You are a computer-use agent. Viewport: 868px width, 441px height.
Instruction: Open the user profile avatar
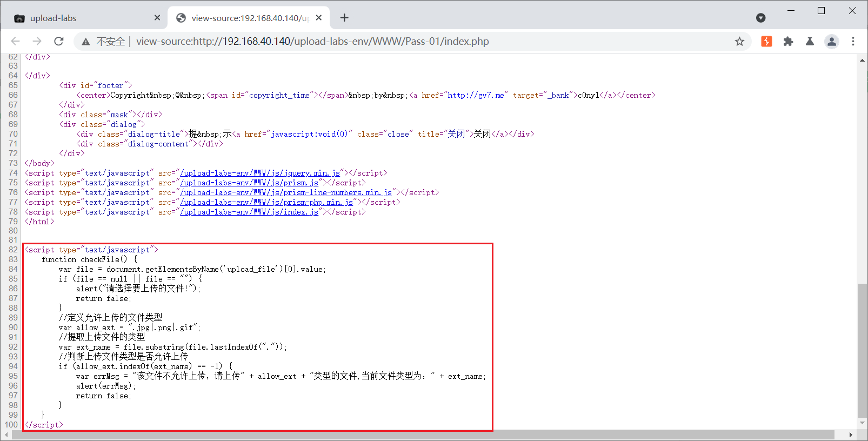[x=832, y=42]
